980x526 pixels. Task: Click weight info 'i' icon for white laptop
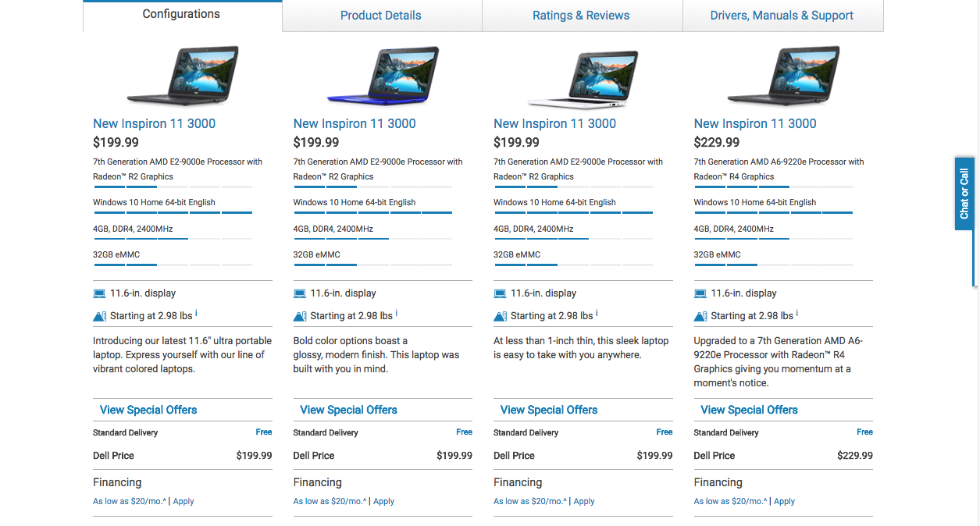tap(597, 314)
